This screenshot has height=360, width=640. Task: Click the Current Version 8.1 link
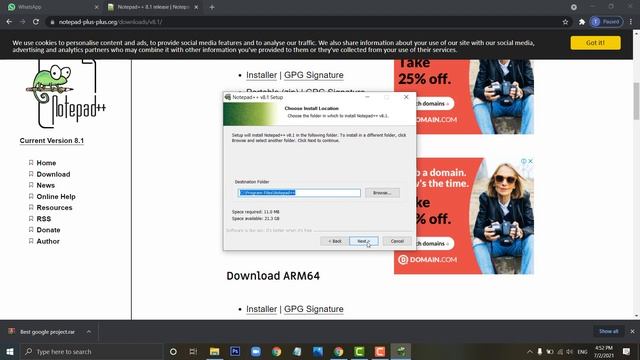(x=52, y=141)
